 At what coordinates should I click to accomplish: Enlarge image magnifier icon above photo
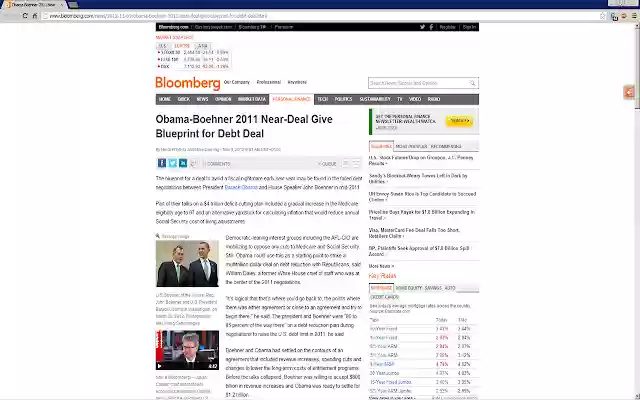158,236
